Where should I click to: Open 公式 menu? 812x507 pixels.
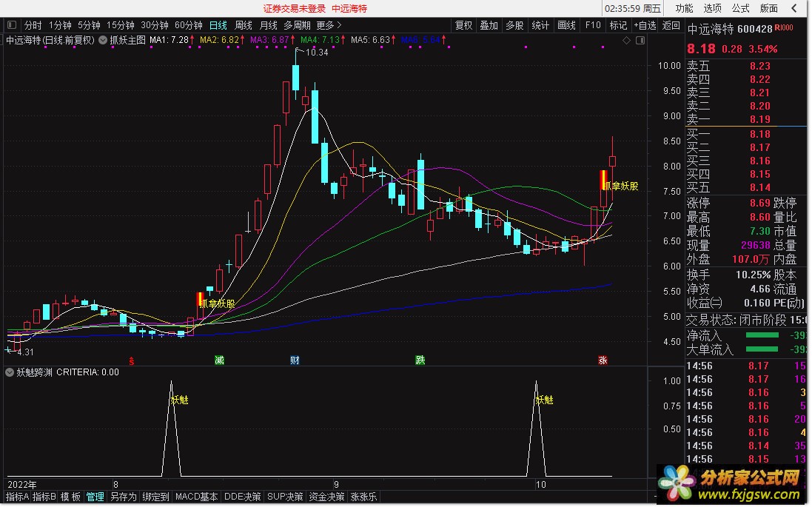coord(740,8)
